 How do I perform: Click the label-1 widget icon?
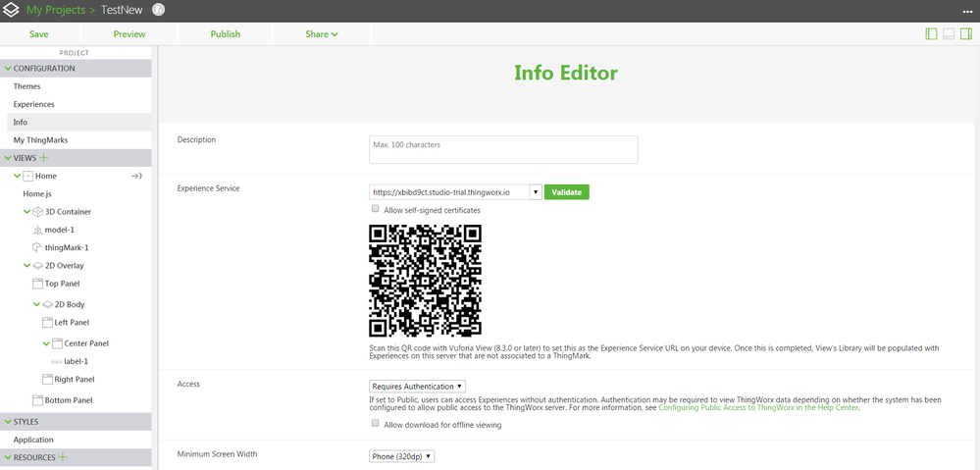tap(57, 361)
